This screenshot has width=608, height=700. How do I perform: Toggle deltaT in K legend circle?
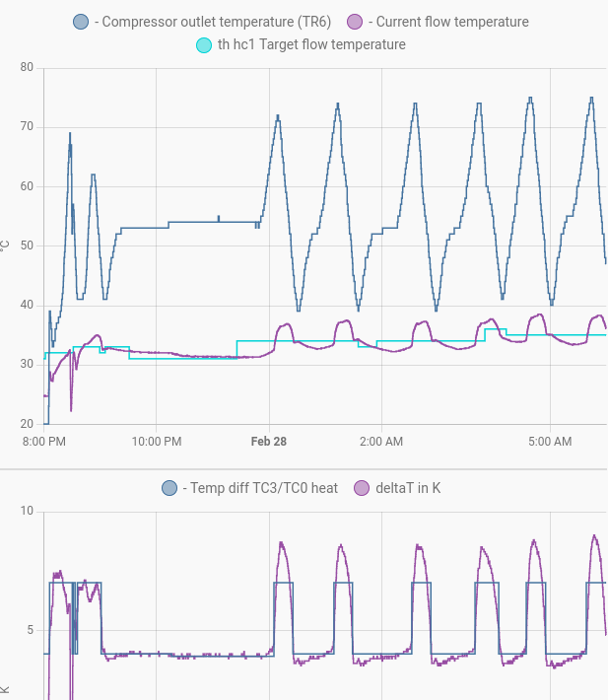[362, 488]
